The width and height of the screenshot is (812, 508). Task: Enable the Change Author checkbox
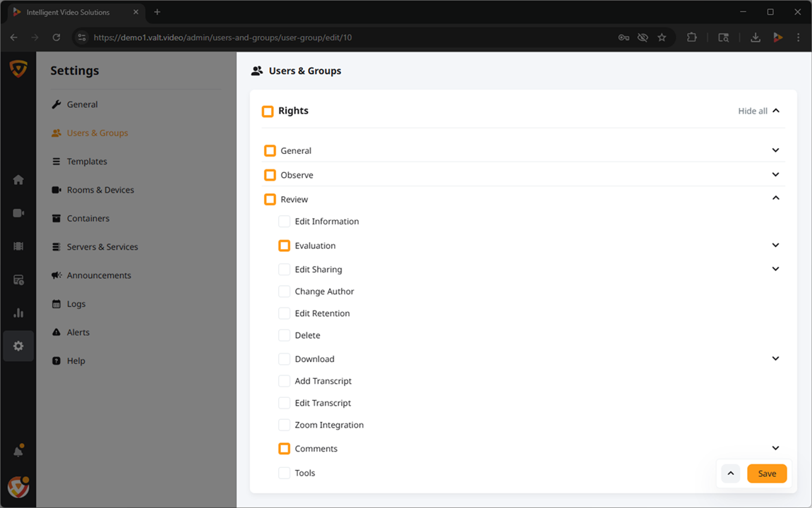click(285, 291)
